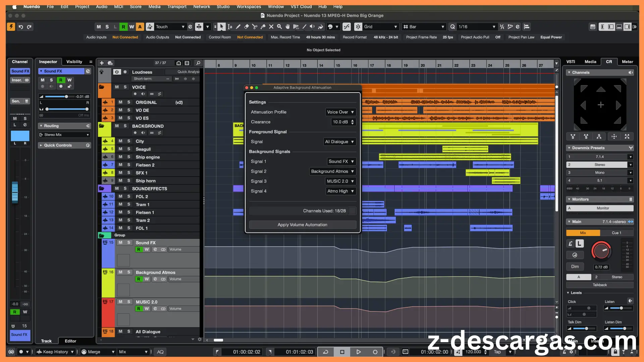Open Signal 1 Sound FX dropdown

(341, 162)
